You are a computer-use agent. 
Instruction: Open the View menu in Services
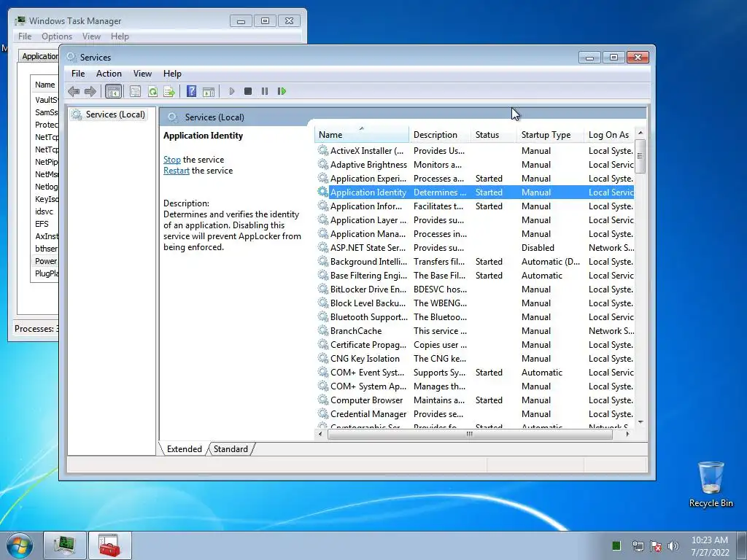point(142,74)
